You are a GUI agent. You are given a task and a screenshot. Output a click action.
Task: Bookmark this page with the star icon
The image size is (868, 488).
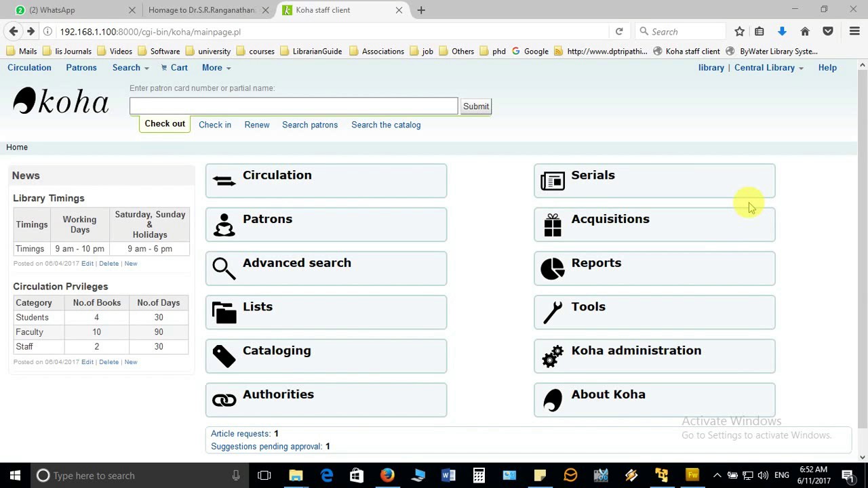point(739,32)
